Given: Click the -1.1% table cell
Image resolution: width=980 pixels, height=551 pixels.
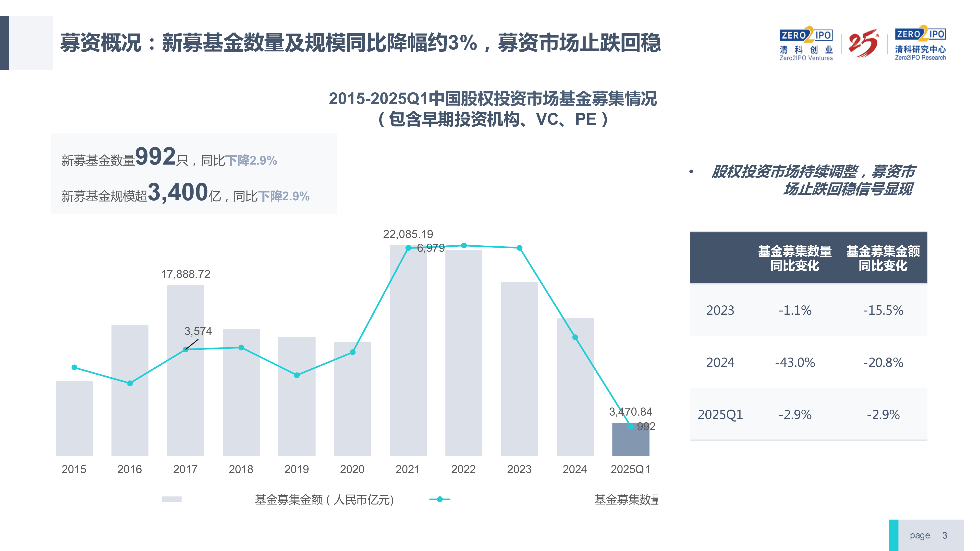Looking at the screenshot, I should click(795, 310).
